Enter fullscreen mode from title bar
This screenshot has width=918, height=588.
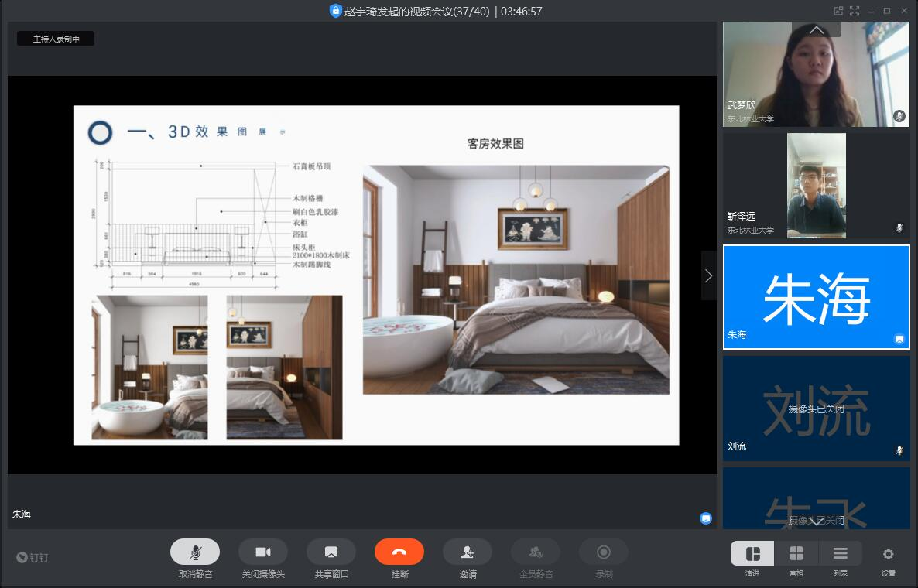tap(855, 11)
